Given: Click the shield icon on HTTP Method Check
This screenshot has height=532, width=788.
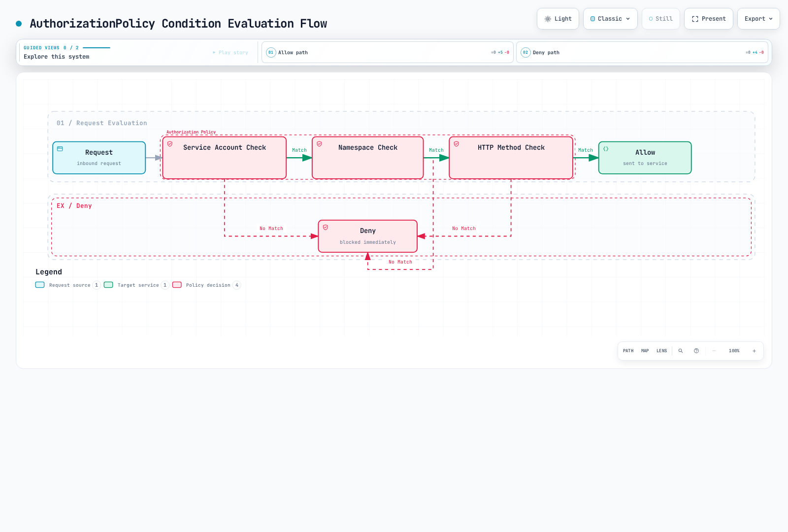Looking at the screenshot, I should 457,144.
